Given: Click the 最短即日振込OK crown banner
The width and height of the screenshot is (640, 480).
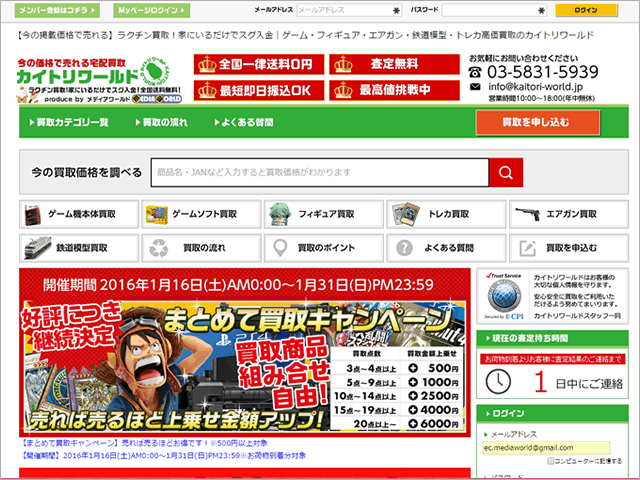Looking at the screenshot, I should coord(259,90).
